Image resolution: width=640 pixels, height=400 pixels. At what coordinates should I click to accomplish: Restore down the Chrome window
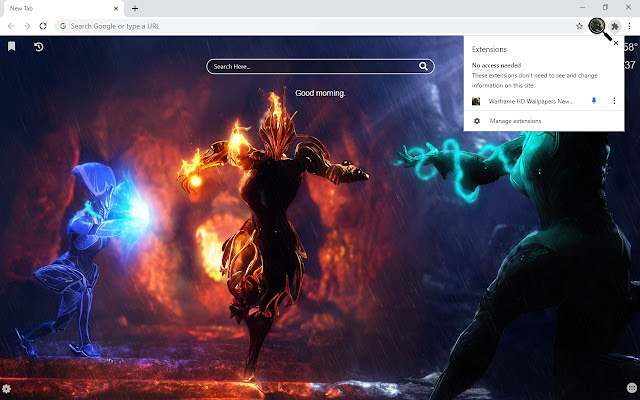605,7
